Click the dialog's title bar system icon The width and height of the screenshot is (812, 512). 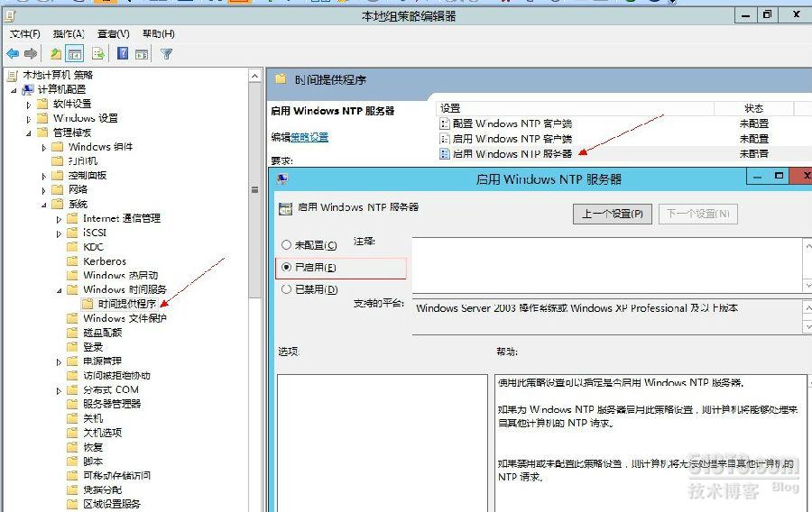click(282, 179)
